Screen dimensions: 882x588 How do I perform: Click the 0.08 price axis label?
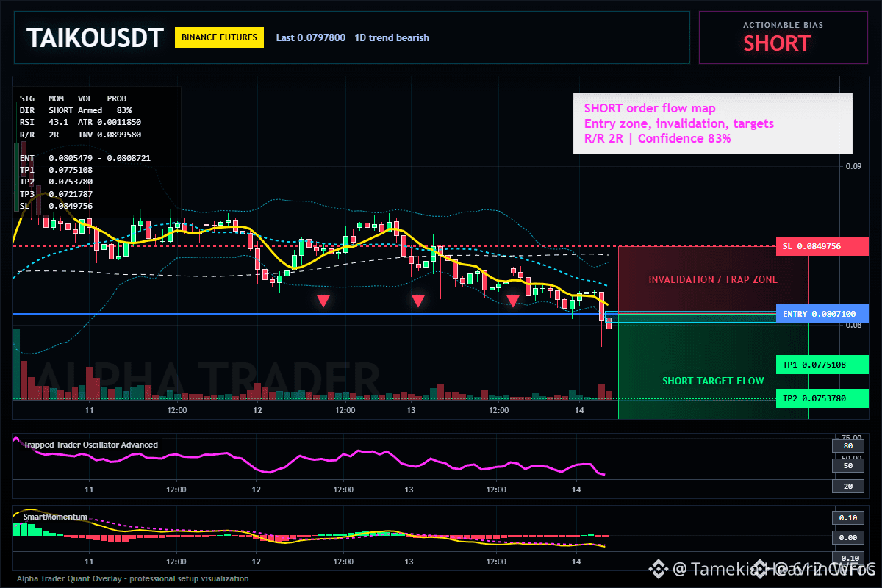(x=853, y=325)
